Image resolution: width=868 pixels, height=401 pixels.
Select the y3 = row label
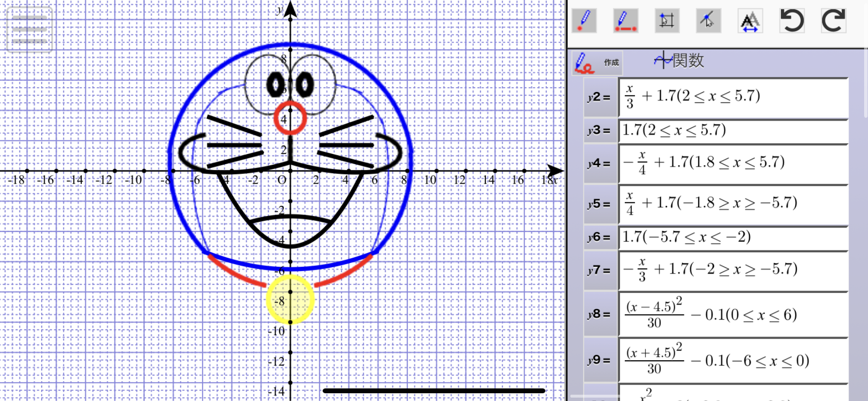click(x=600, y=131)
